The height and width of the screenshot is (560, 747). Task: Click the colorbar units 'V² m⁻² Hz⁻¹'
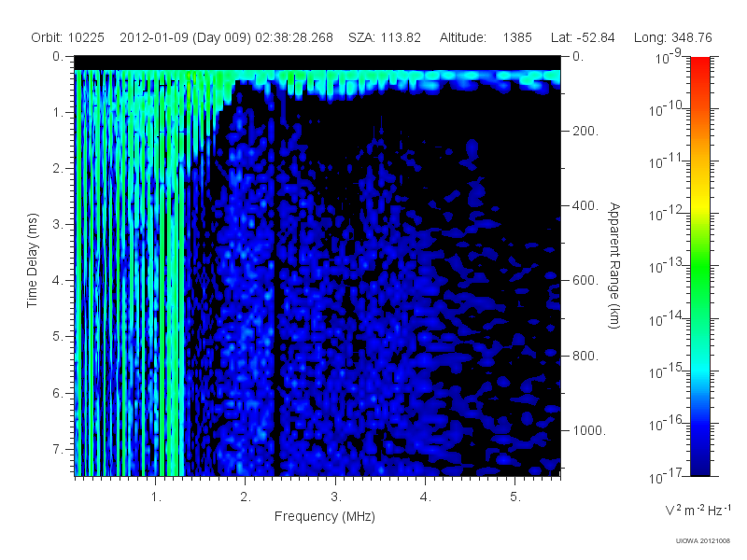698,510
